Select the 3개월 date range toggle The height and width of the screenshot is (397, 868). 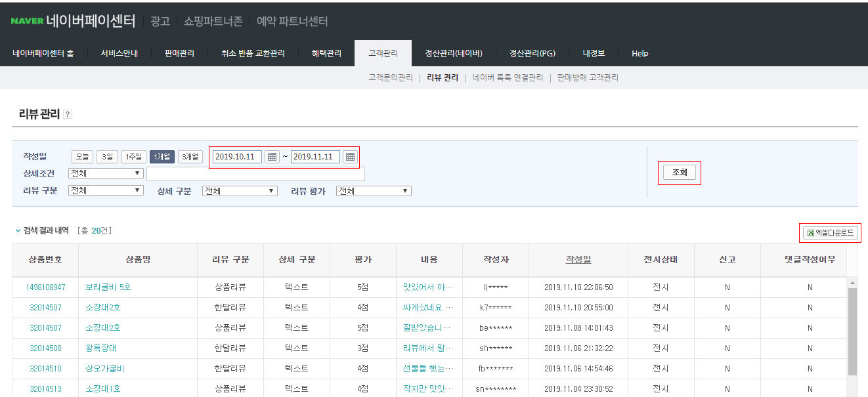(x=190, y=157)
